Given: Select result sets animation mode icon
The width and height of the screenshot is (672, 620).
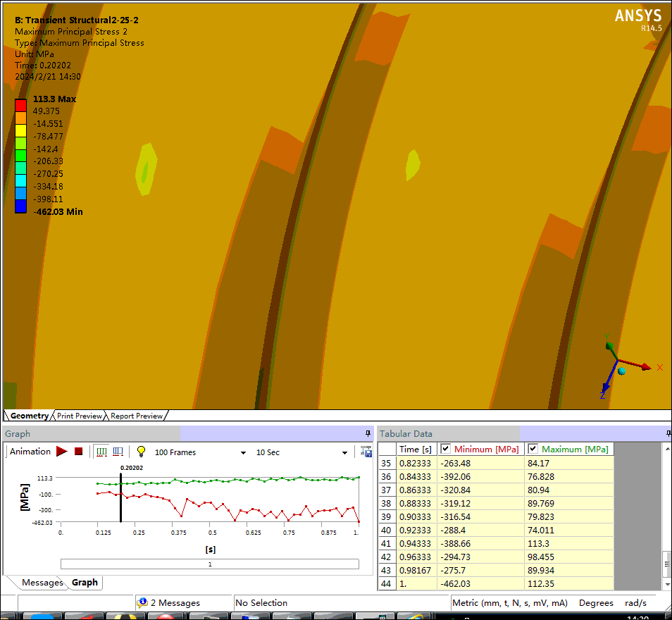Looking at the screenshot, I should (118, 452).
